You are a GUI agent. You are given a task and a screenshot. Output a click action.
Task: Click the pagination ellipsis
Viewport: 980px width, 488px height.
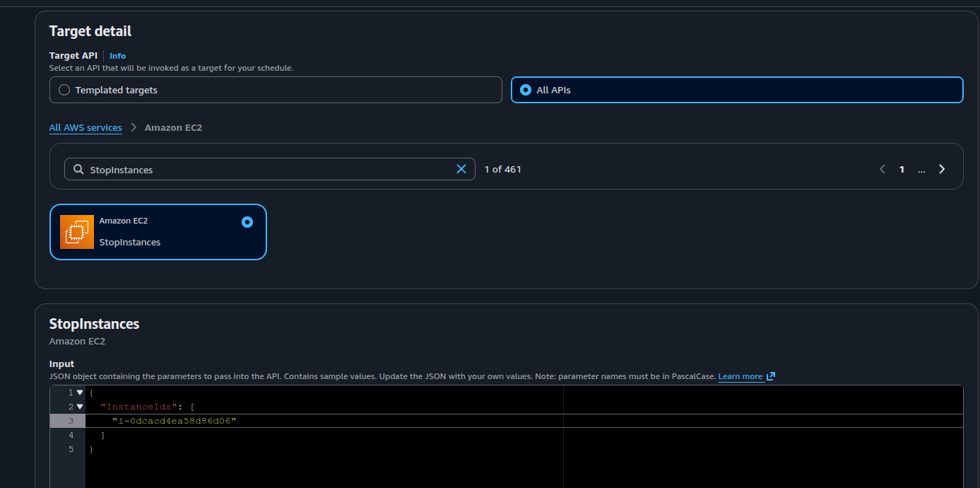click(x=921, y=170)
